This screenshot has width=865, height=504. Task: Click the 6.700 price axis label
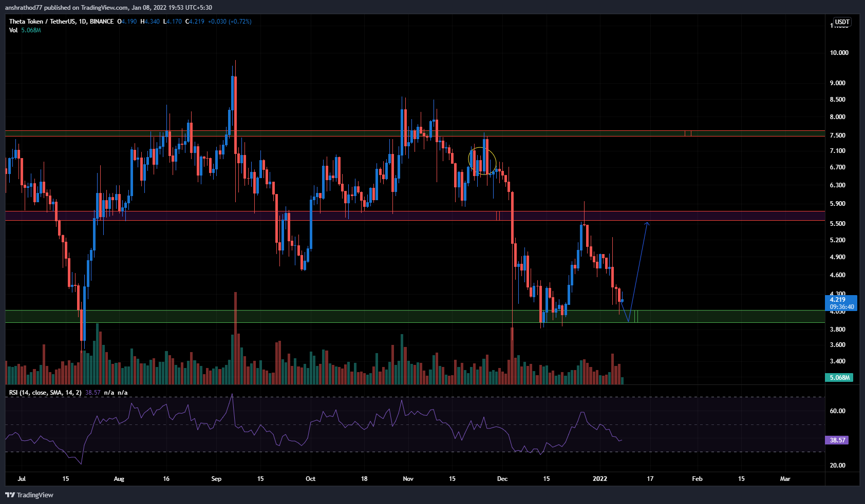pos(838,167)
